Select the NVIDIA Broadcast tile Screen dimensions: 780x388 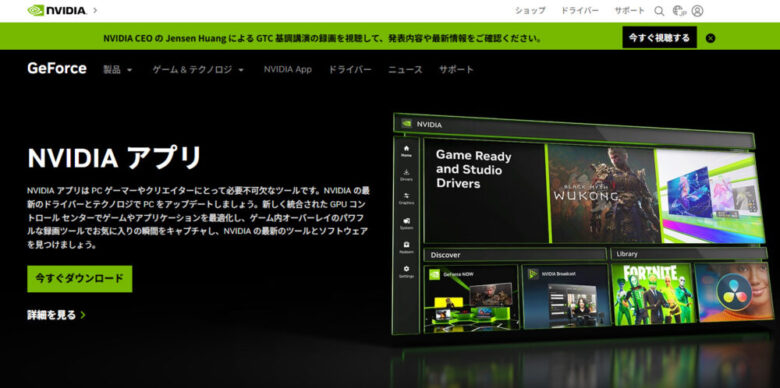566,296
